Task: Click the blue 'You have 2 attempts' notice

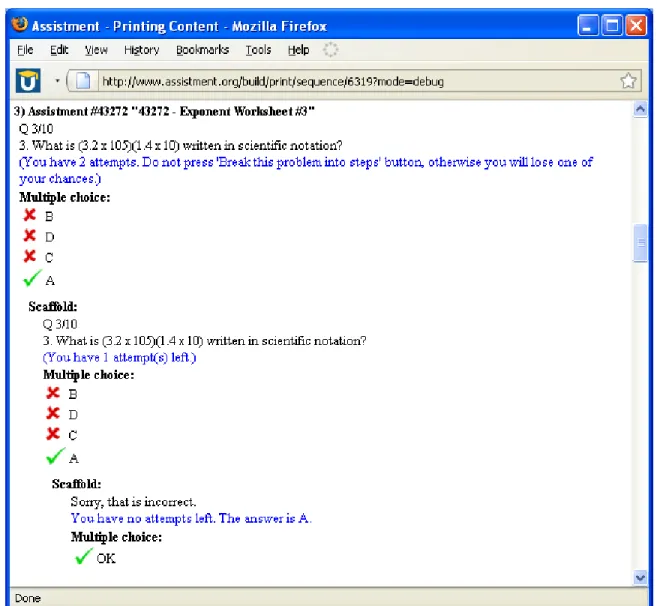Action: point(306,170)
